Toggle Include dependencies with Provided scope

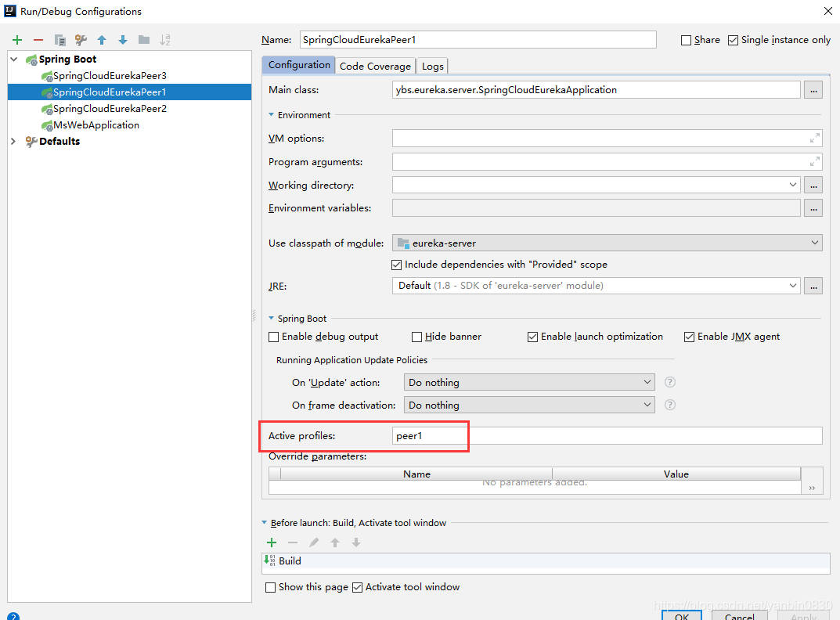(x=396, y=265)
